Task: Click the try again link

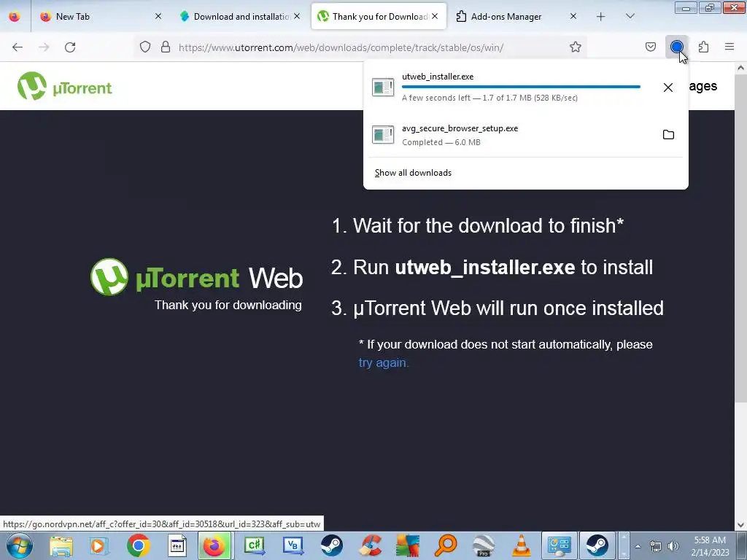Action: click(384, 362)
